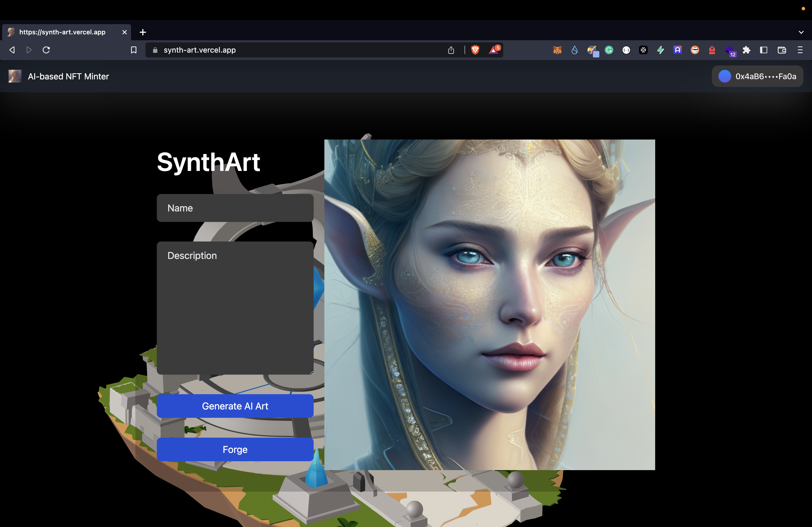Toggle the browser sidebar panel

(x=764, y=50)
